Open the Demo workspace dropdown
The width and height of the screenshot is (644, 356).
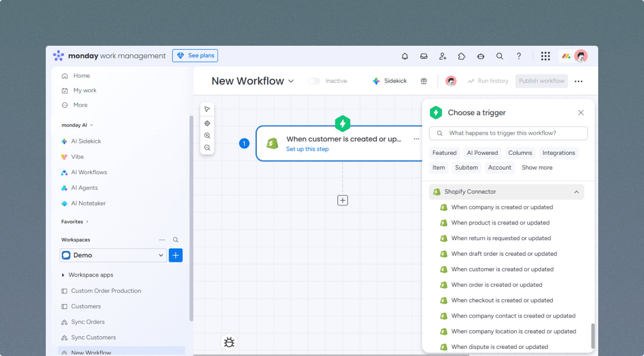(113, 255)
